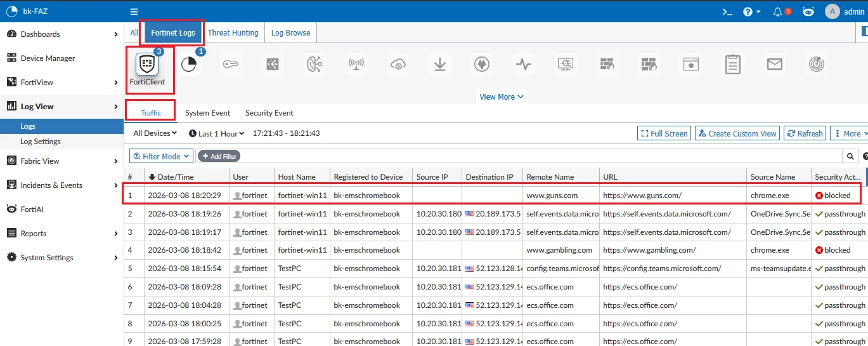Viewport: 868px width, 346px height.
Task: Expand the FortiView sidebar section
Action: click(x=62, y=83)
